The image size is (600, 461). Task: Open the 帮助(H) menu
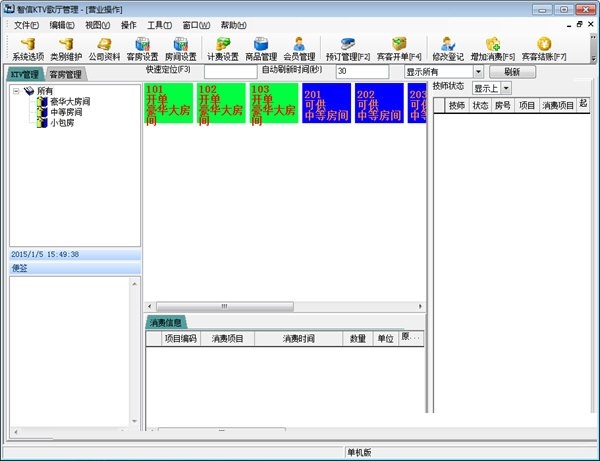(x=233, y=25)
